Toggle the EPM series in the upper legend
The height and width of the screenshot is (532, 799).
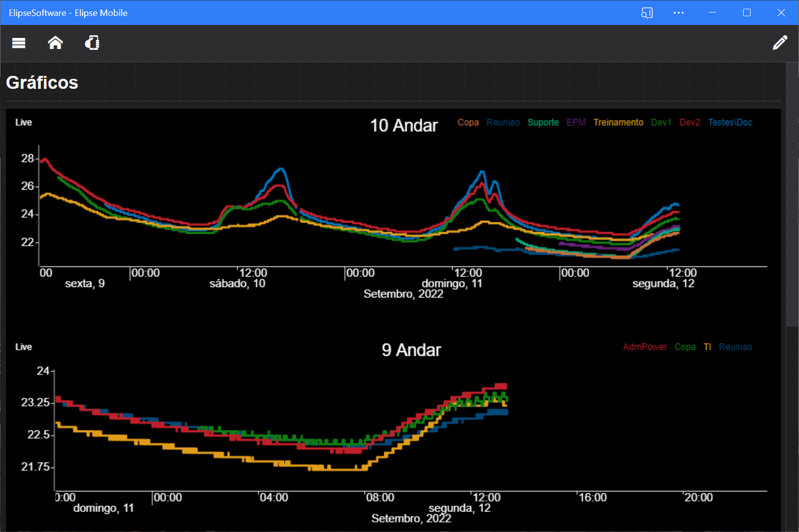click(576, 122)
